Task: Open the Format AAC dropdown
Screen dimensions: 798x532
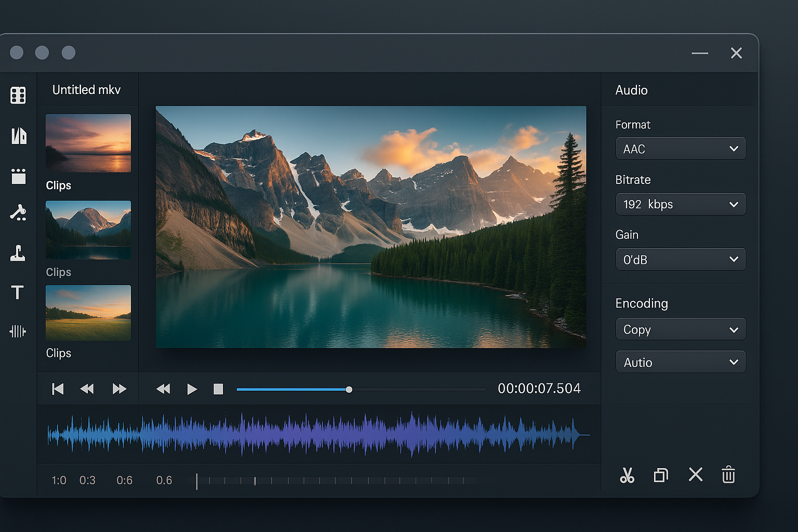Action: [680, 149]
